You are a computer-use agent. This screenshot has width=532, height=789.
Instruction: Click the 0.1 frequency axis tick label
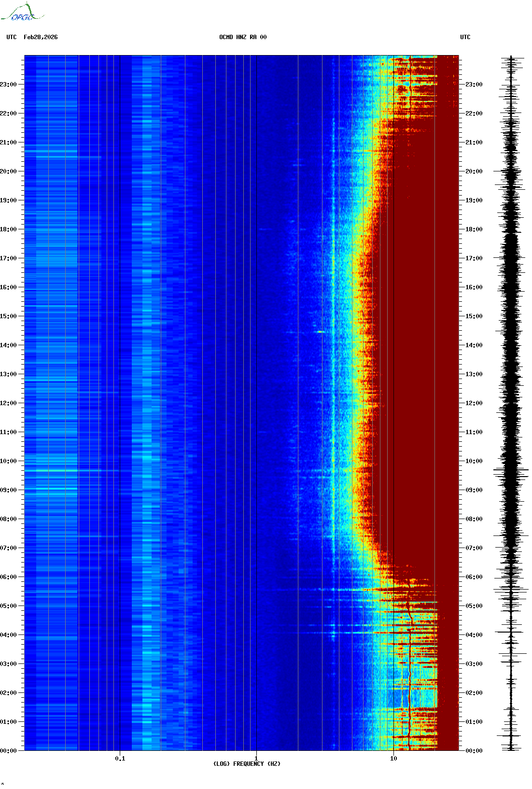[x=120, y=759]
